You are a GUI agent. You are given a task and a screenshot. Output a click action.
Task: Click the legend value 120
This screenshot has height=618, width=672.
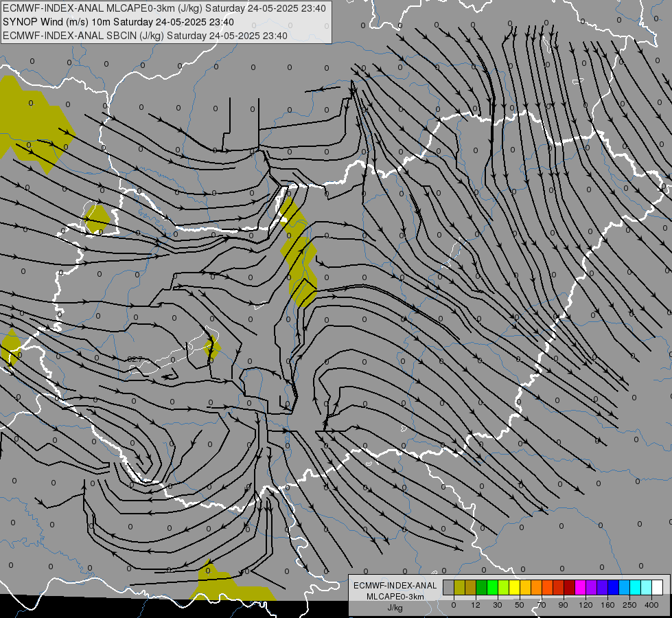[x=586, y=605]
